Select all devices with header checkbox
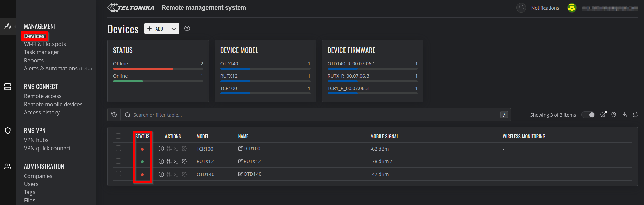 pos(118,136)
